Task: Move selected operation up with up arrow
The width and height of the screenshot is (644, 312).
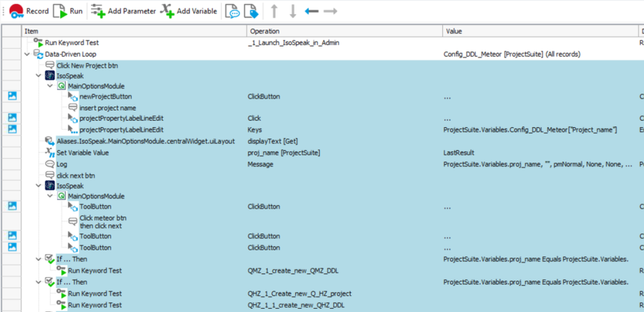Action: pos(274,12)
